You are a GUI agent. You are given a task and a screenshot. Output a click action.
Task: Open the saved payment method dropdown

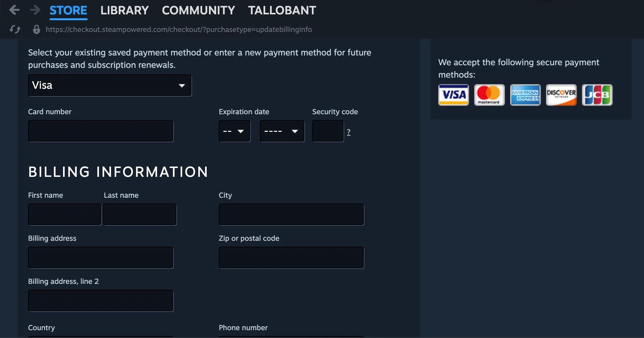click(110, 85)
